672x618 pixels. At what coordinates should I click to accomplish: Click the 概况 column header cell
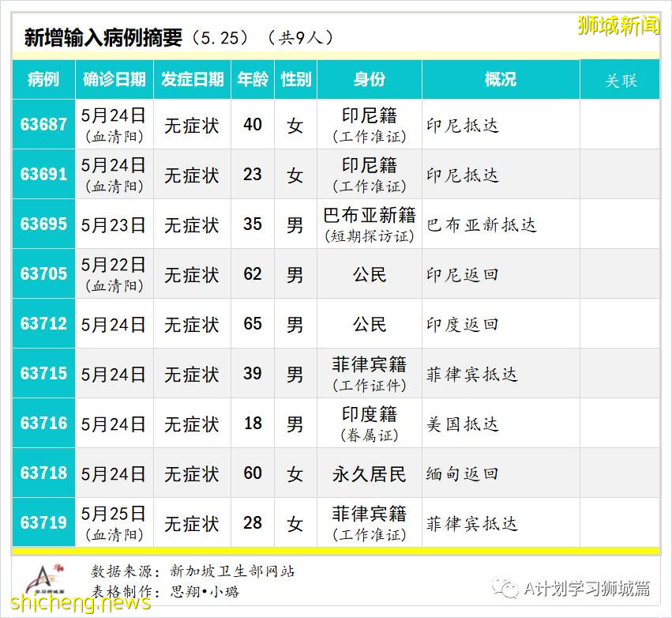(x=500, y=79)
